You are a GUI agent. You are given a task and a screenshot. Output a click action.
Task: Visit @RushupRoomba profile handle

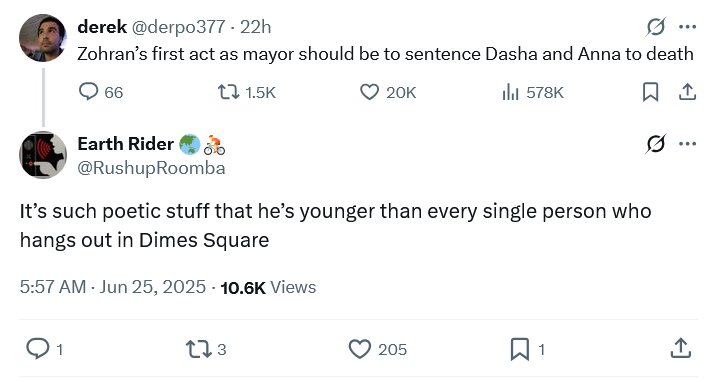(x=151, y=168)
